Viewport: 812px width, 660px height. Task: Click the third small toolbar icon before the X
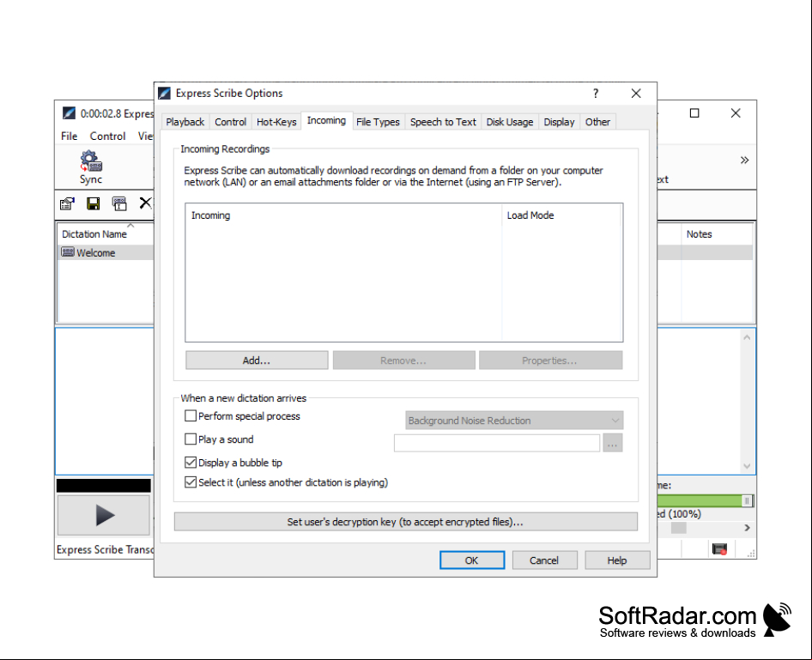pos(119,203)
